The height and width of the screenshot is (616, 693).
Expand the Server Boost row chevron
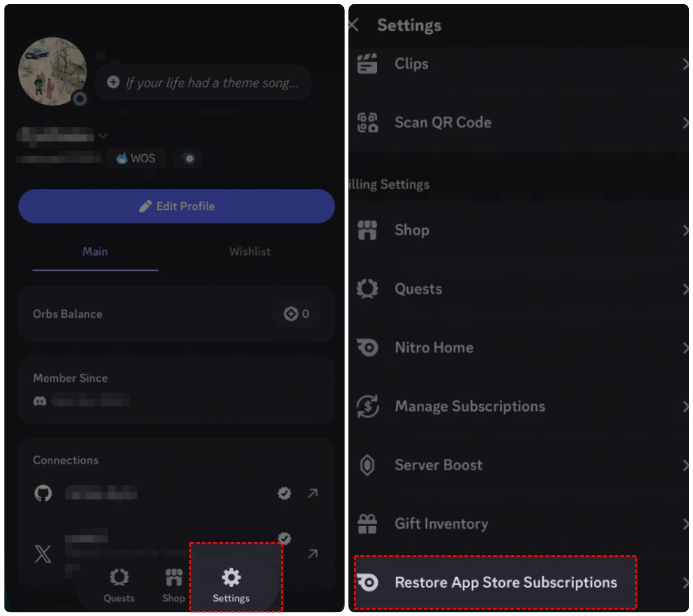(685, 465)
